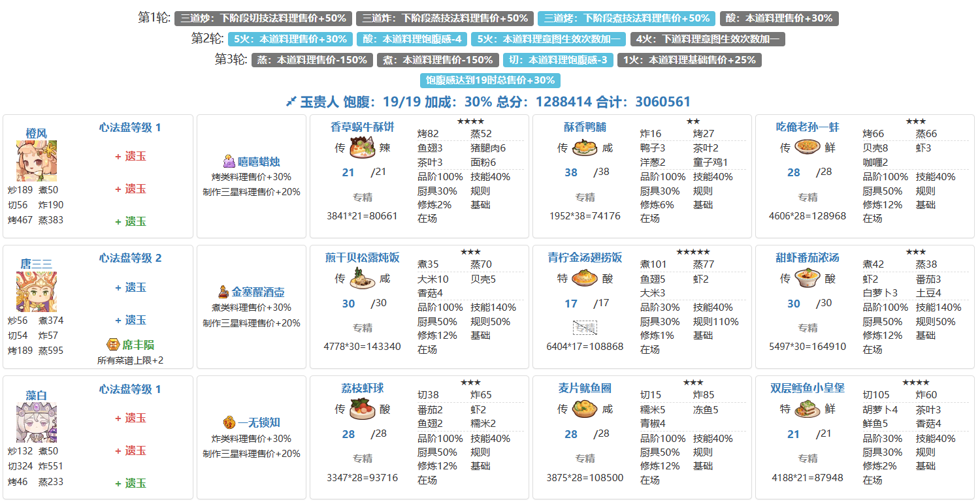This screenshot has width=980, height=504.
Task: Click quantity 38 for 酥香鸭脯
Action: point(571,173)
